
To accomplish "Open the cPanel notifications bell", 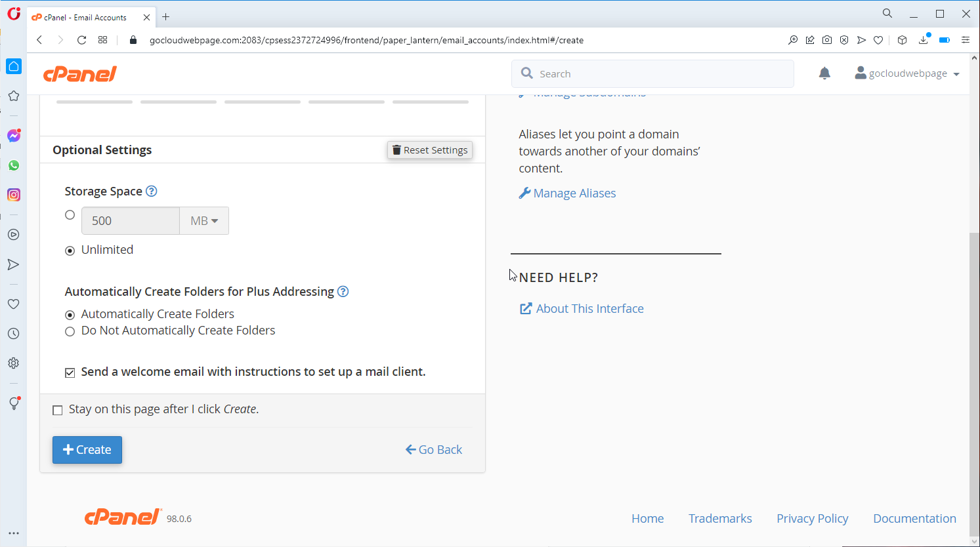I will tap(824, 73).
